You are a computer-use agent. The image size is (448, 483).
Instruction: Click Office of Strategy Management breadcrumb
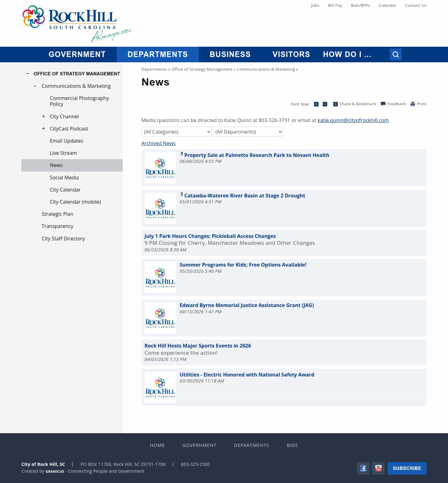pos(202,69)
